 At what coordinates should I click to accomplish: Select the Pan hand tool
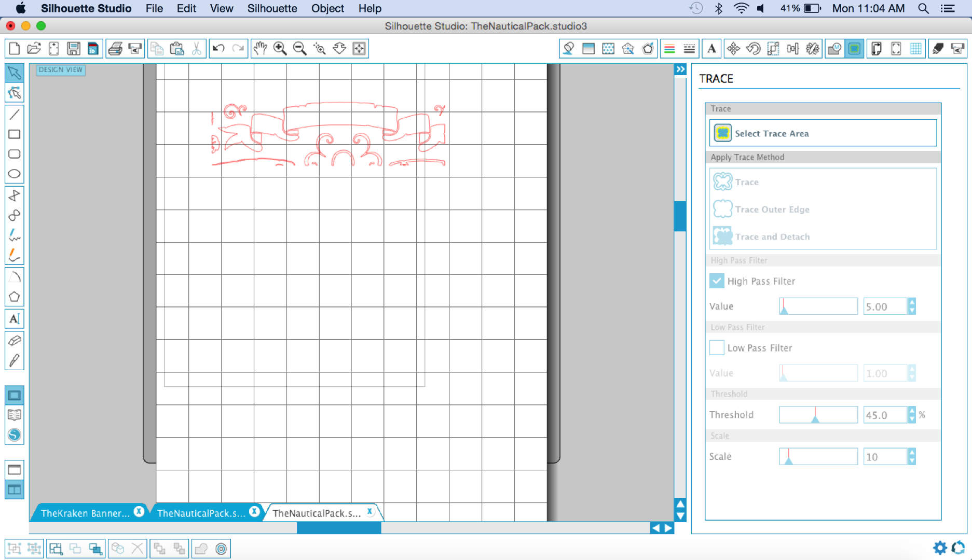[x=260, y=49]
